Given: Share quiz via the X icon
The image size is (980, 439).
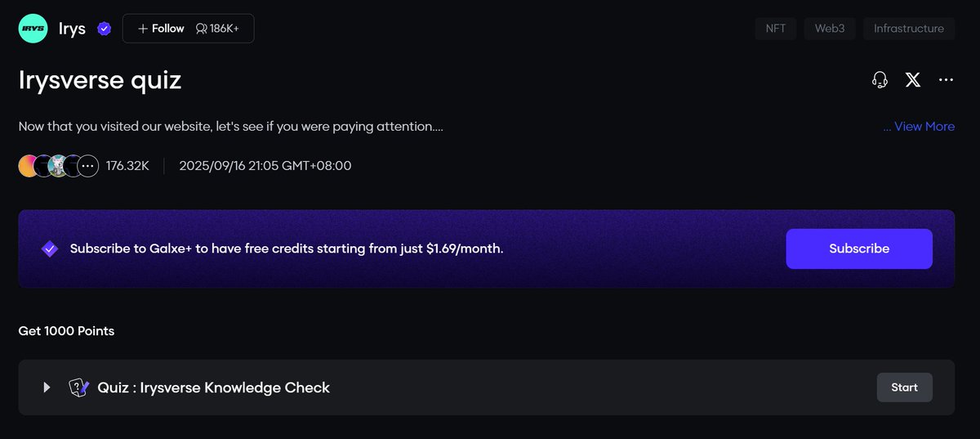Looking at the screenshot, I should tap(913, 80).
